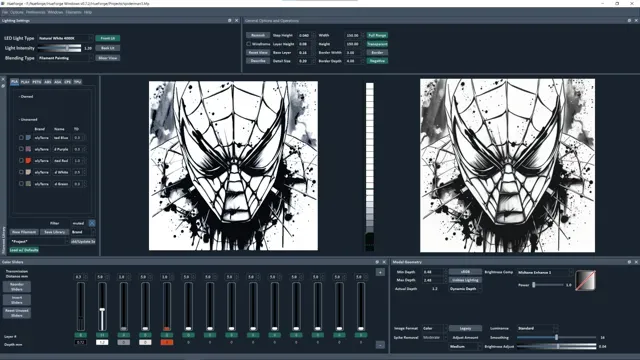Switch to the PLA filament tab
640x360 pixels.
point(14,82)
